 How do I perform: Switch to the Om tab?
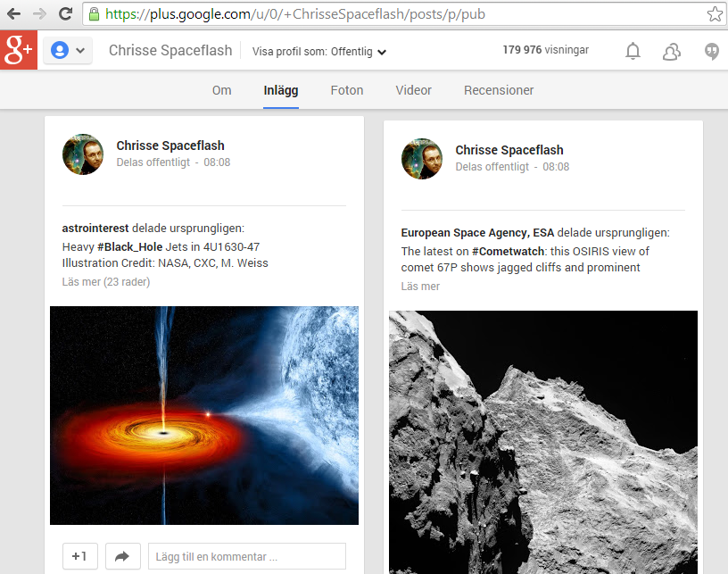coord(221,90)
